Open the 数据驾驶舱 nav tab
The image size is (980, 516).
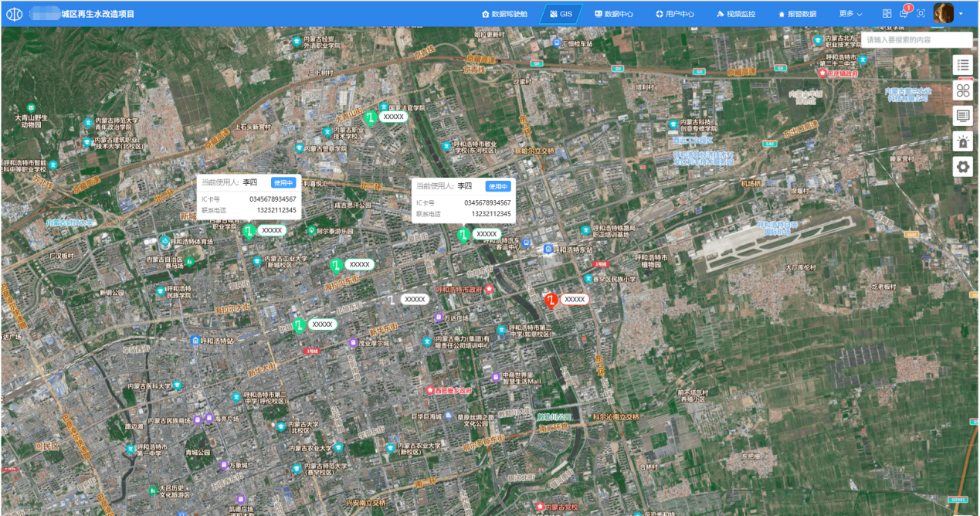[504, 14]
